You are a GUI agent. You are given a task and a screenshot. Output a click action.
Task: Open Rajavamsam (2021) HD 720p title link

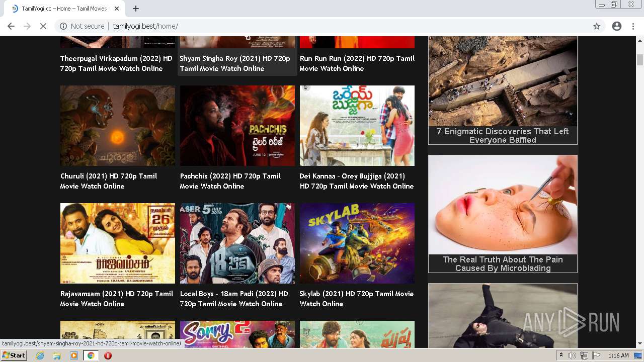tap(117, 299)
